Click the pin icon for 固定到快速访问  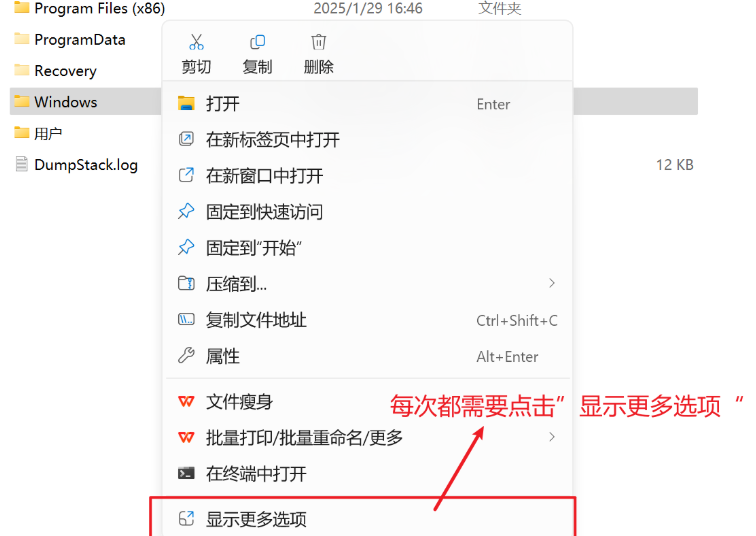186,212
